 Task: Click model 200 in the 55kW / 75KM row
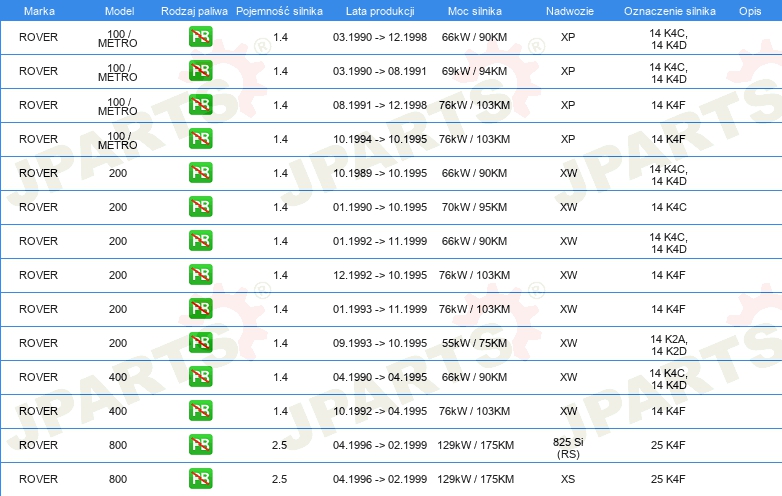coord(118,343)
